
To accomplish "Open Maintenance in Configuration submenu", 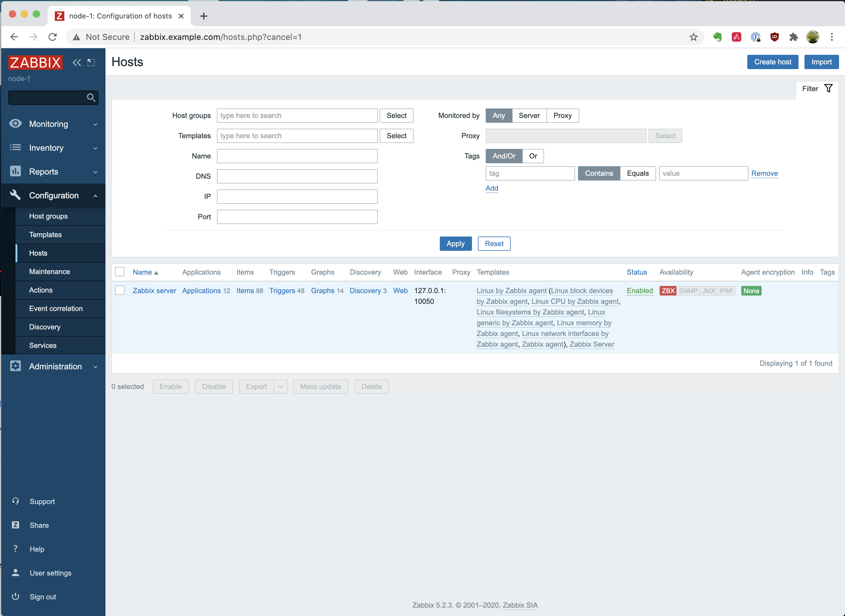I will [x=49, y=271].
